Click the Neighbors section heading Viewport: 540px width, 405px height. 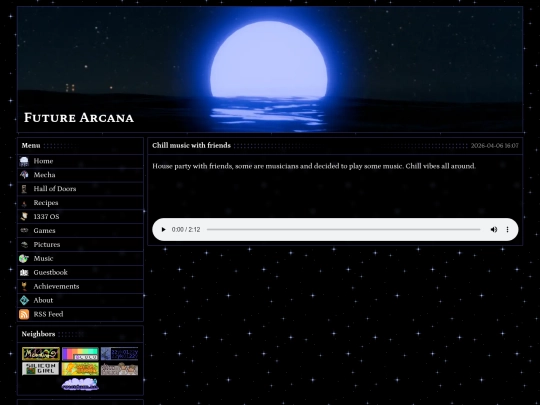click(38, 334)
